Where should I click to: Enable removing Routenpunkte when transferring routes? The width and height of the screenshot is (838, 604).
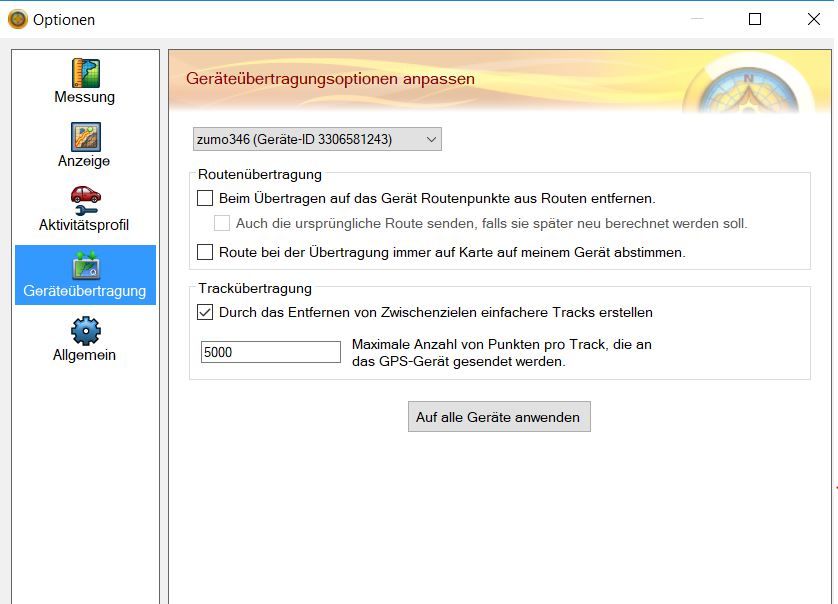205,199
